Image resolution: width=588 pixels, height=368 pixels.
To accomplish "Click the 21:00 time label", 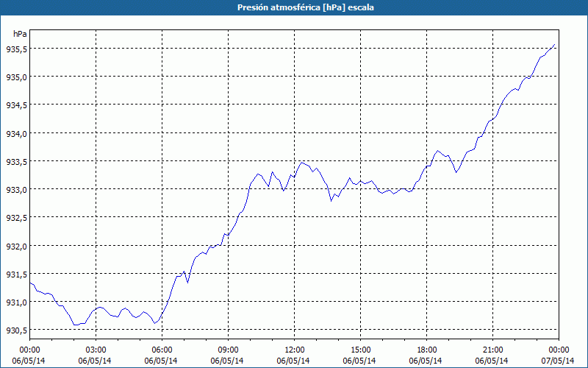I will [x=492, y=350].
